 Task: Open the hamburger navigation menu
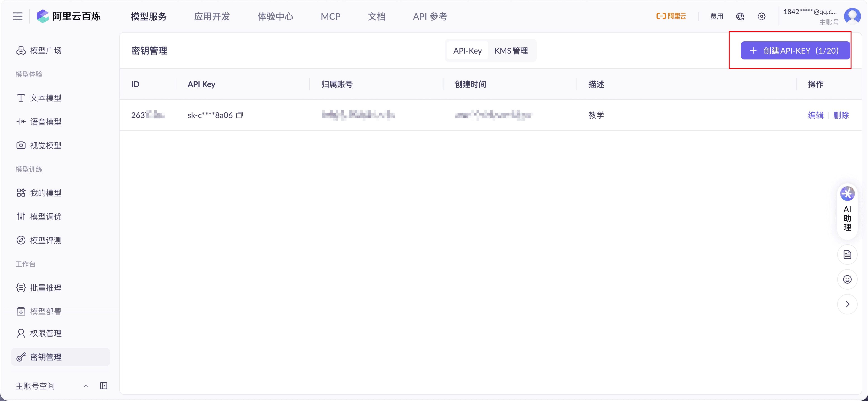pyautogui.click(x=17, y=16)
